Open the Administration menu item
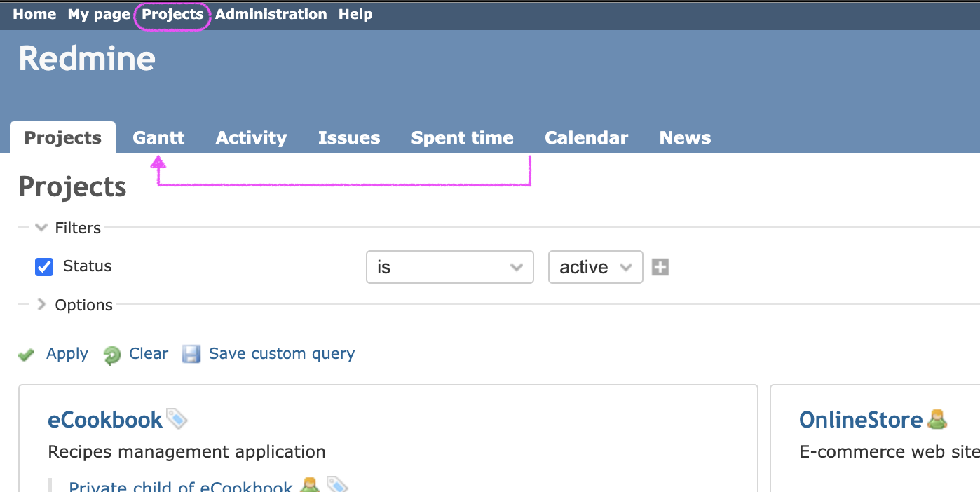 [x=271, y=14]
